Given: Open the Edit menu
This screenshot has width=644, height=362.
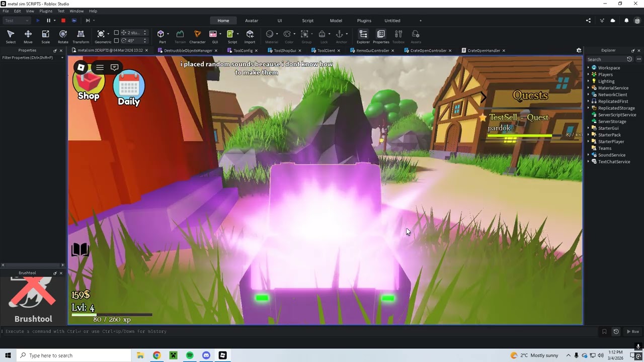Looking at the screenshot, I should pyautogui.click(x=18, y=11).
